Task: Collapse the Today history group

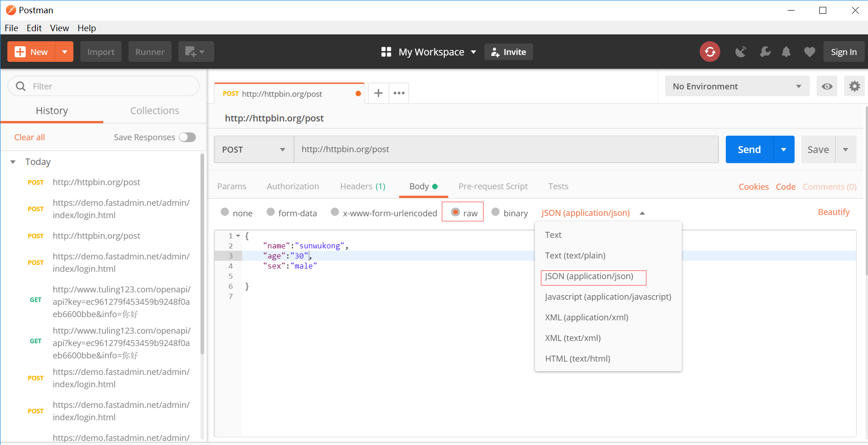Action: click(13, 162)
